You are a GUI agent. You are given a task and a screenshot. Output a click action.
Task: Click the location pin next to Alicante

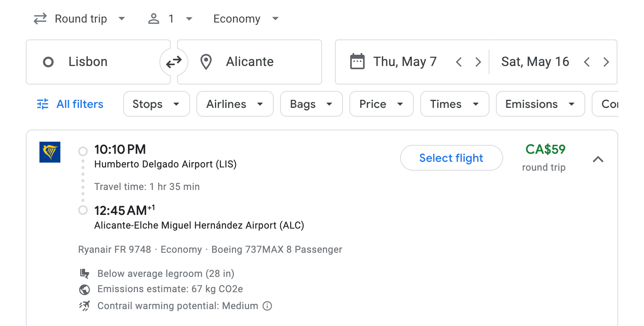(206, 62)
